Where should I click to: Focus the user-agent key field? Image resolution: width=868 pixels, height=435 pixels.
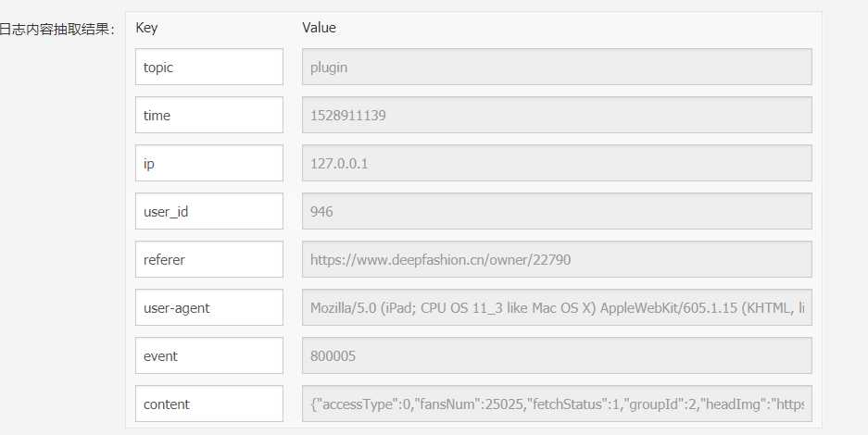pos(208,308)
